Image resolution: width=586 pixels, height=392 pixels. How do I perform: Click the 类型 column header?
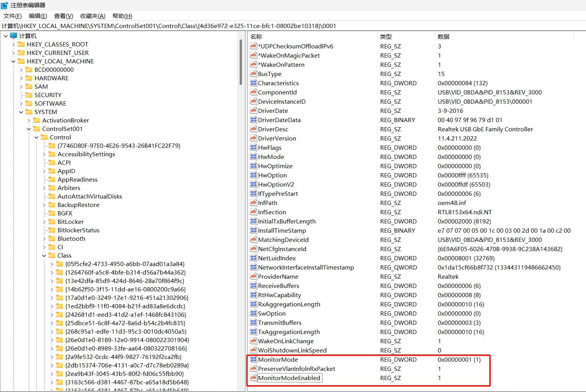pyautogui.click(x=386, y=36)
